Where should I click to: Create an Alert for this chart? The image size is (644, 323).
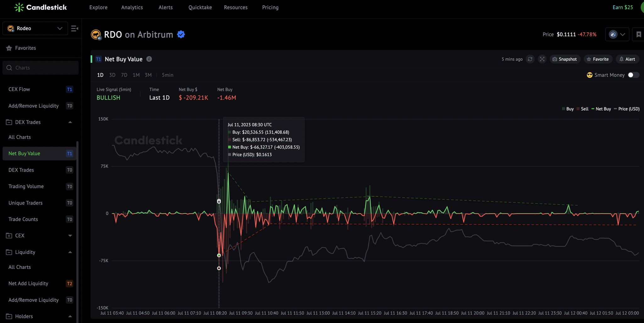[627, 59]
